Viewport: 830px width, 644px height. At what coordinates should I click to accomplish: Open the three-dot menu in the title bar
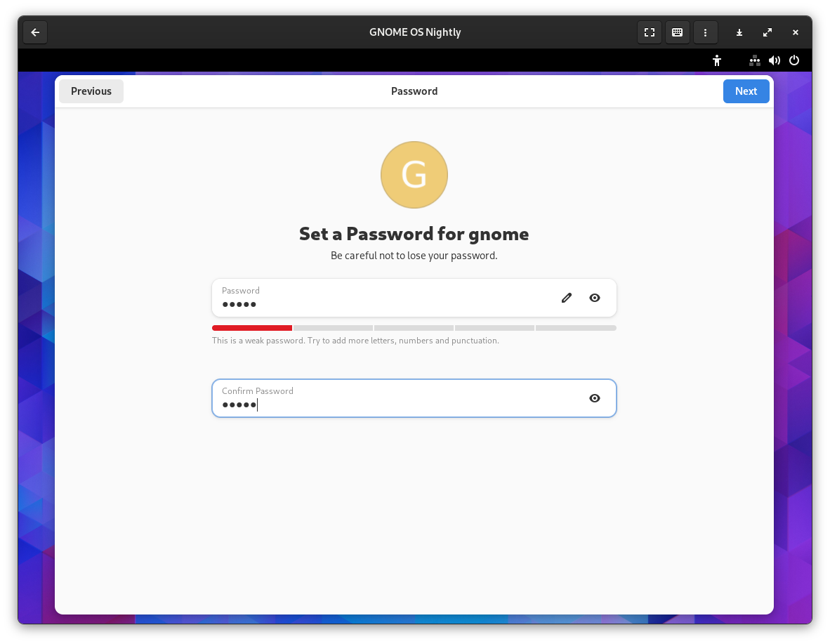tap(705, 32)
